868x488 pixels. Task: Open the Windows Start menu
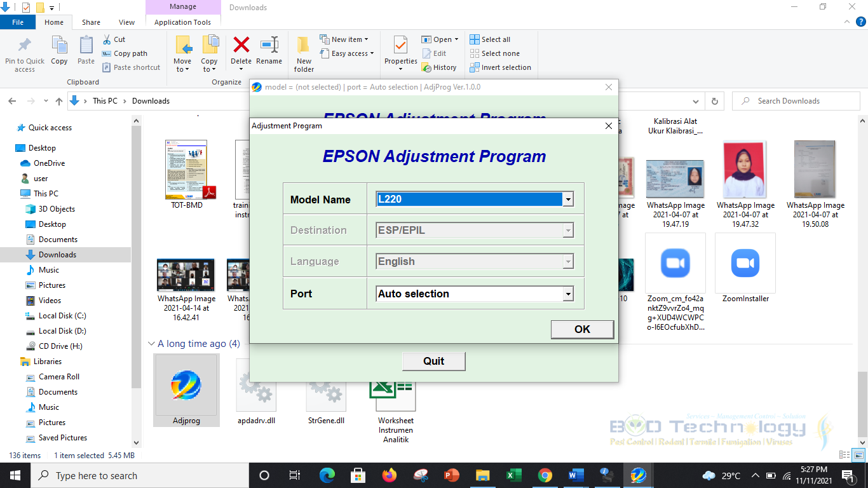tap(15, 475)
